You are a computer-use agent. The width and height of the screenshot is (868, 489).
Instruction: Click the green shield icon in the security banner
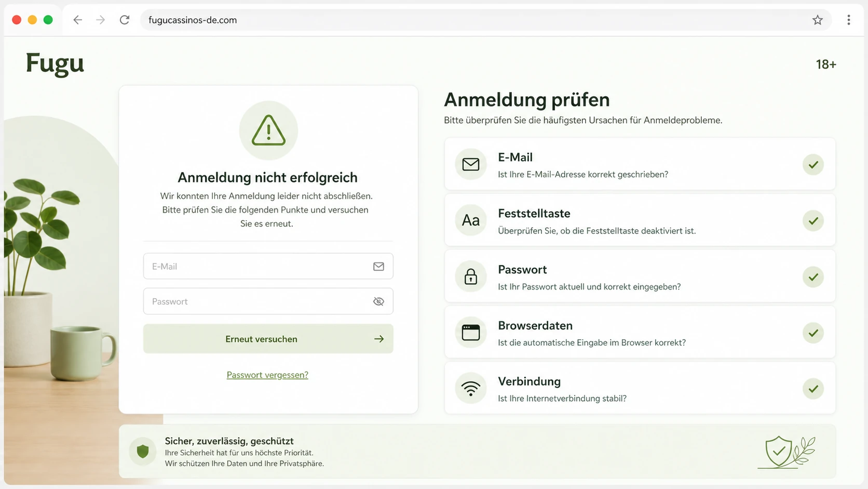tap(143, 451)
